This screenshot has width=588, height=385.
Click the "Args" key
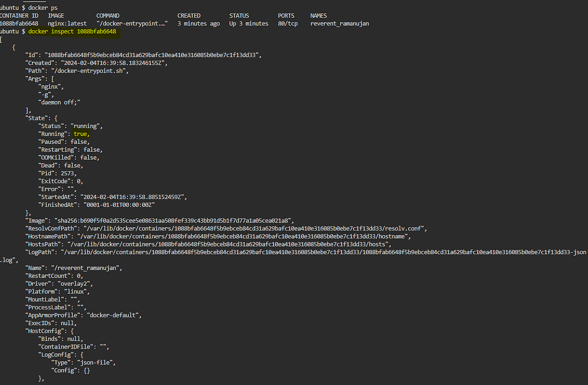click(x=35, y=78)
